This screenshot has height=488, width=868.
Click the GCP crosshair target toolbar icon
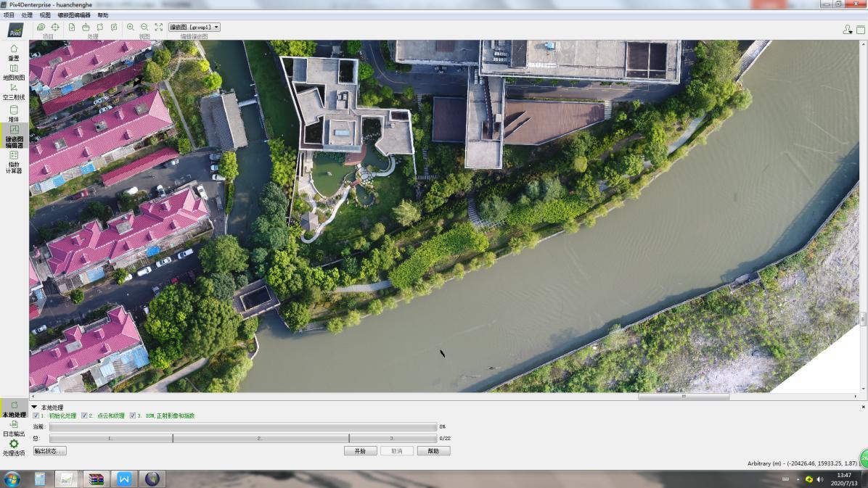(55, 27)
